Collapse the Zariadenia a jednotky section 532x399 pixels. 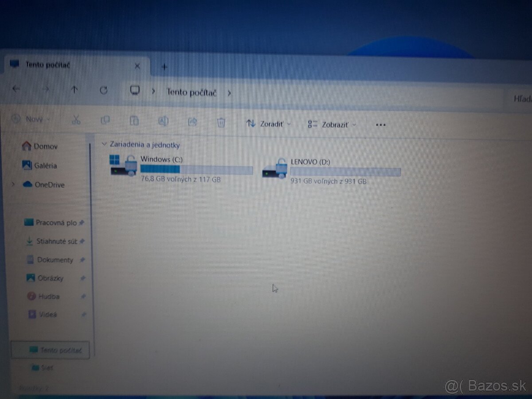[105, 144]
